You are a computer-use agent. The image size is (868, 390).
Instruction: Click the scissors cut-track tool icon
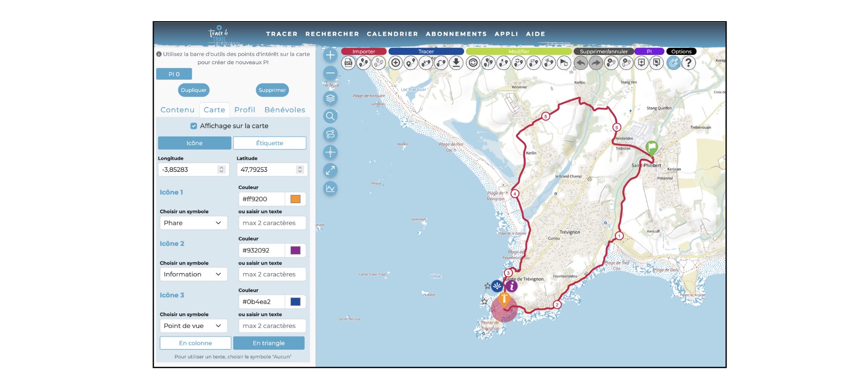pyautogui.click(x=549, y=63)
